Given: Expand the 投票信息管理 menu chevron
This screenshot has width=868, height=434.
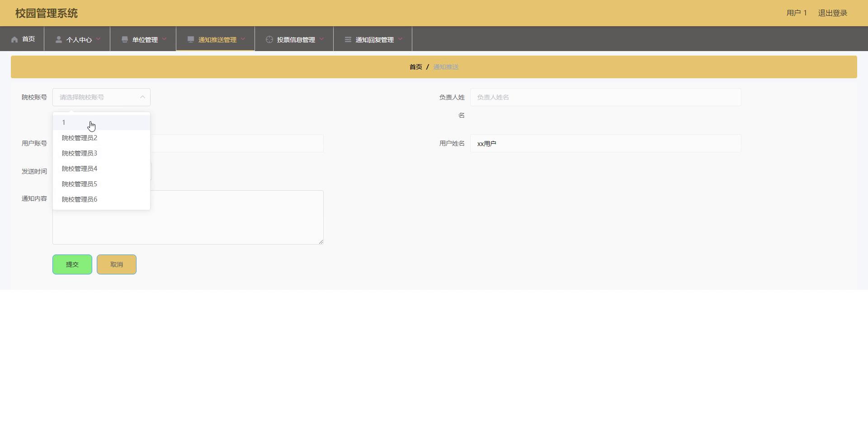Looking at the screenshot, I should click(x=321, y=39).
